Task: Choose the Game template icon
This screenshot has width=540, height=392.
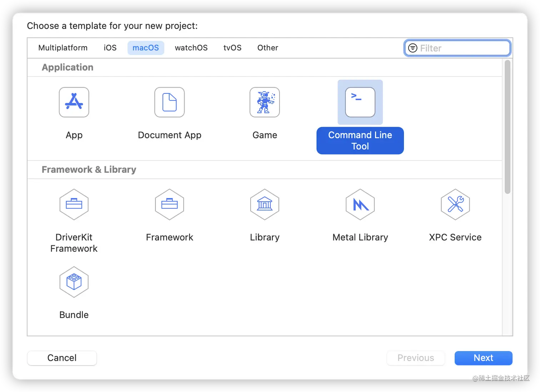Action: coord(265,102)
